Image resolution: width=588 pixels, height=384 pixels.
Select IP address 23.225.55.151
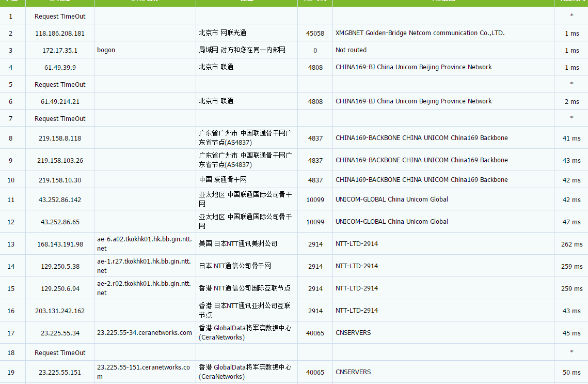point(60,372)
